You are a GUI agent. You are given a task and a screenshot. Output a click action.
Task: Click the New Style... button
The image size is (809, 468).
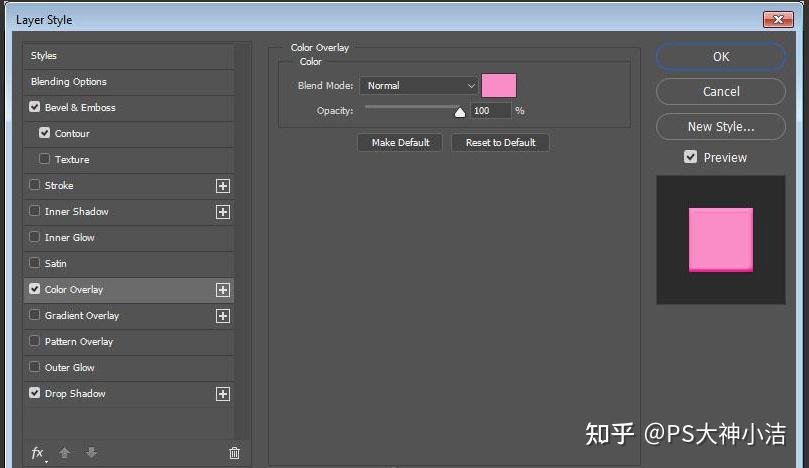[x=721, y=126]
